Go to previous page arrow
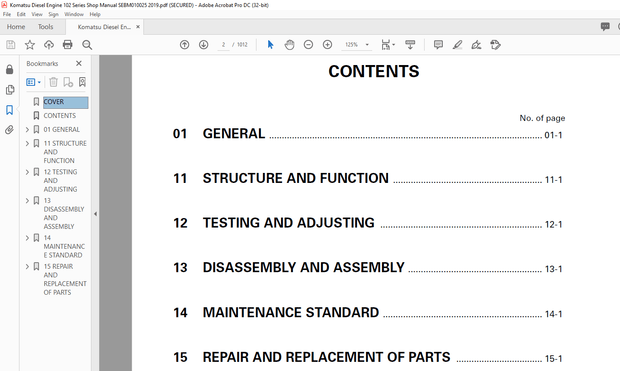 coord(184,45)
